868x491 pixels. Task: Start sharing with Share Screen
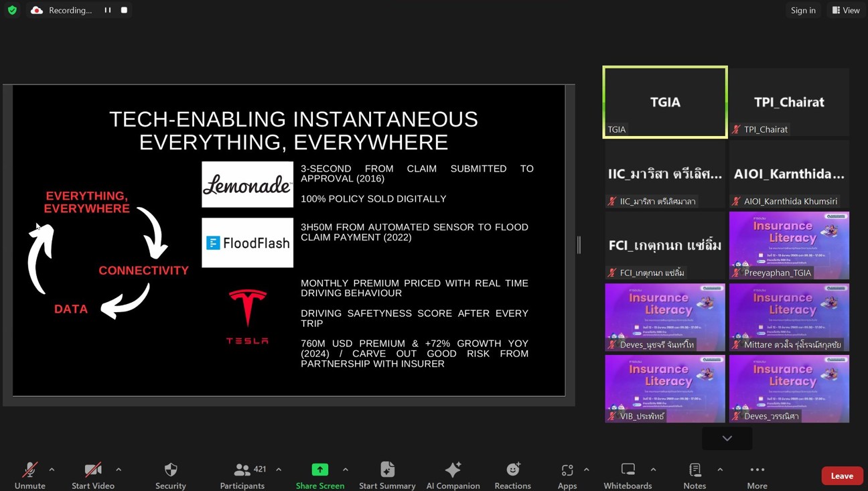(320, 476)
